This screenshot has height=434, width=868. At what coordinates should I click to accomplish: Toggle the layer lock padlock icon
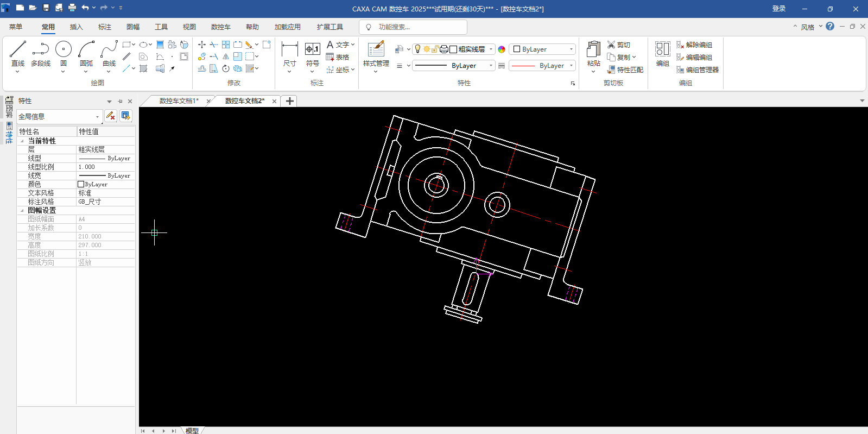point(435,49)
